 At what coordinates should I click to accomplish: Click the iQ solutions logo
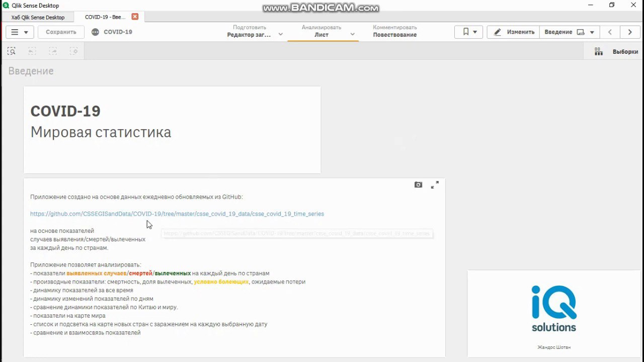554,309
